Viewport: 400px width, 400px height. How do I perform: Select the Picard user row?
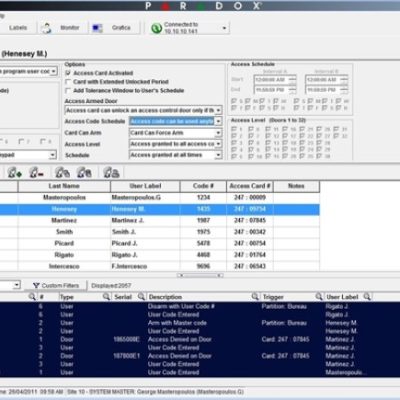(x=160, y=243)
